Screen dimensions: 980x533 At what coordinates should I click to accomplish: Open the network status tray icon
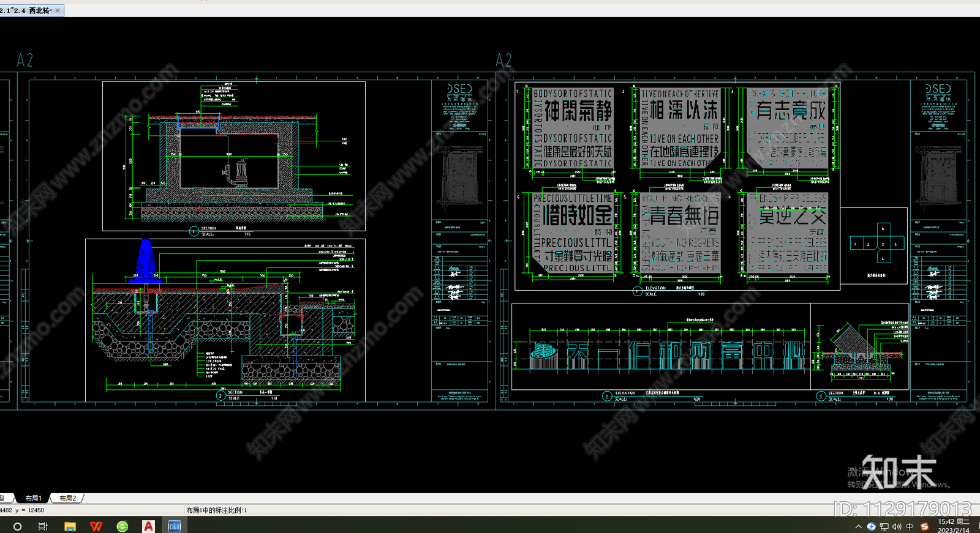[884, 526]
